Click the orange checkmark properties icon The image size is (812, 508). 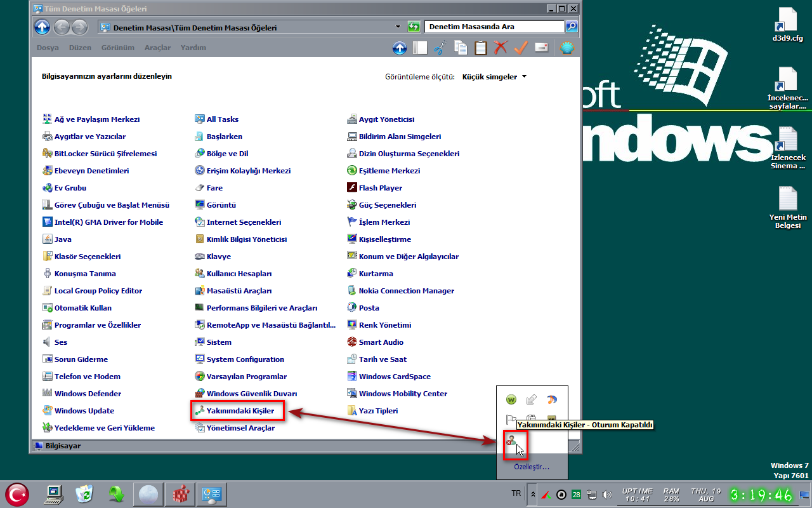(x=521, y=48)
